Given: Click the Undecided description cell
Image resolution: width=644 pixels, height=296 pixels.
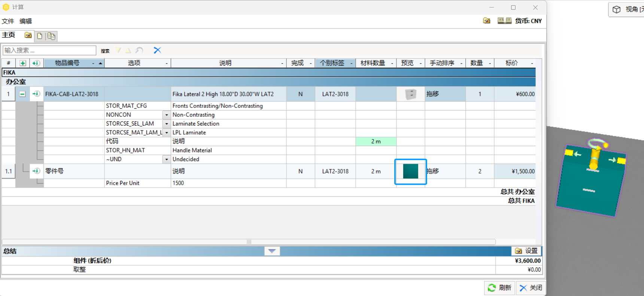Looking at the screenshot, I should [229, 159].
